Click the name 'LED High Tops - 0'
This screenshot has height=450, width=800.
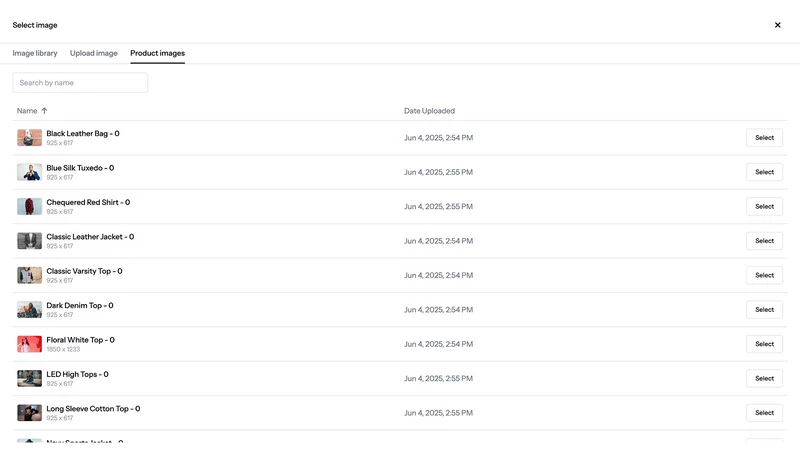coord(78,374)
